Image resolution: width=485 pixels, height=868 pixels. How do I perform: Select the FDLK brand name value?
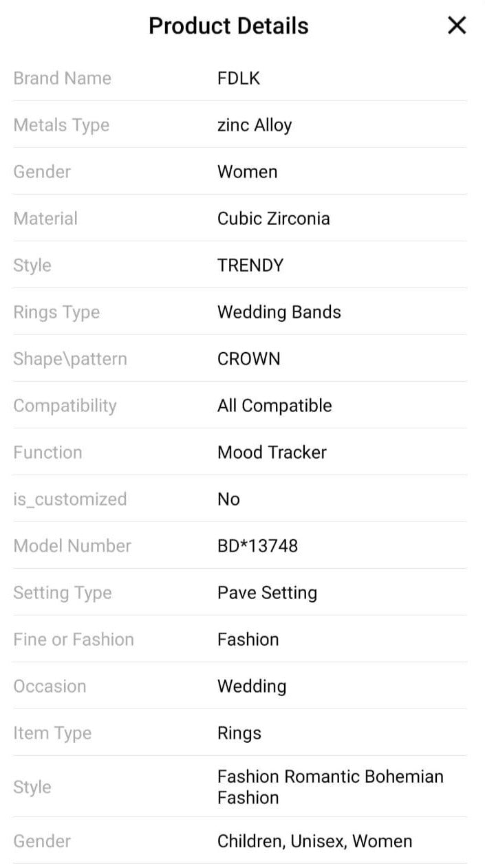pos(239,78)
